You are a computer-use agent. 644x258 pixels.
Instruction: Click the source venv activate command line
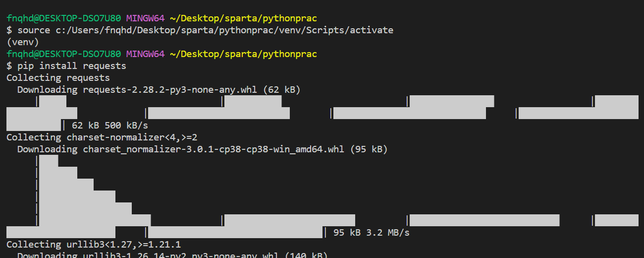pos(200,30)
